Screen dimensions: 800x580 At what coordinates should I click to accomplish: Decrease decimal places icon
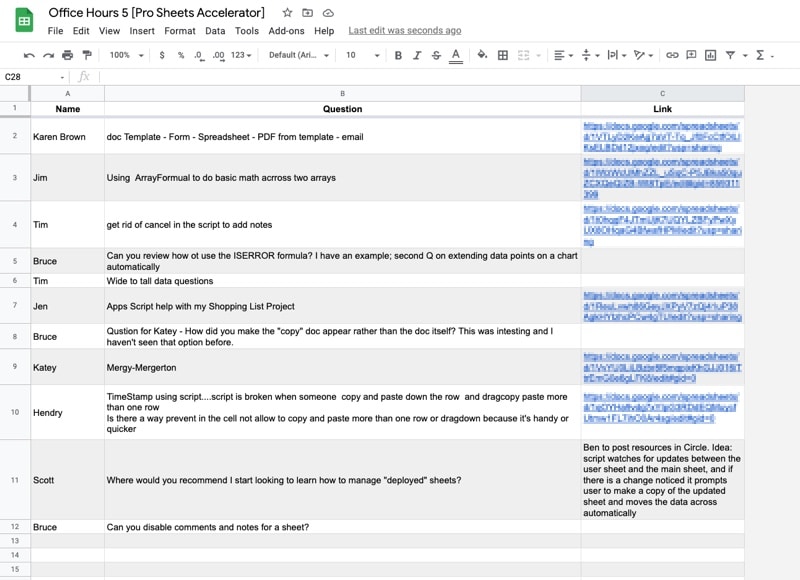click(199, 55)
